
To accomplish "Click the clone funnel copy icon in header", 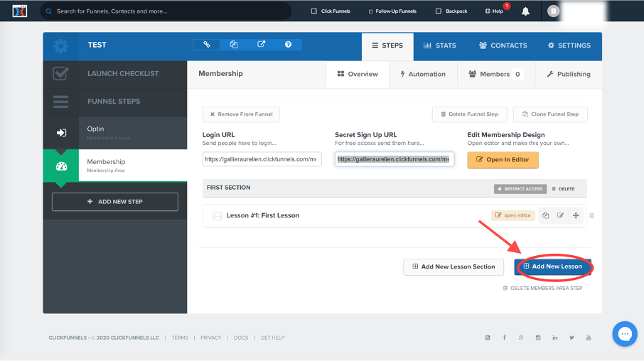I will coord(233,44).
